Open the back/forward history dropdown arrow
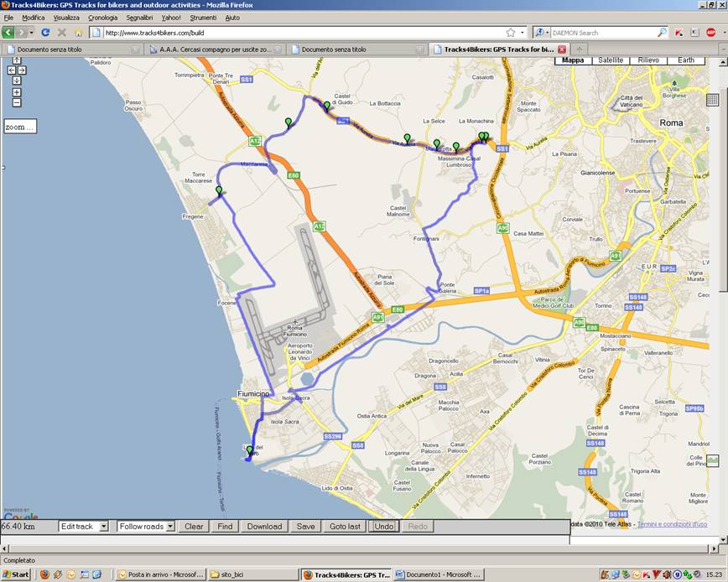Screen dimensions: 728x582 click(32, 33)
